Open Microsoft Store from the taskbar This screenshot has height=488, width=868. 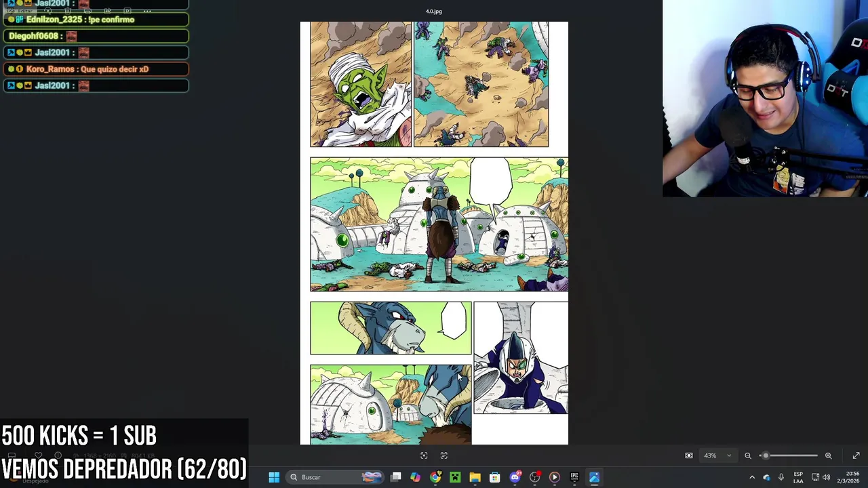494,477
